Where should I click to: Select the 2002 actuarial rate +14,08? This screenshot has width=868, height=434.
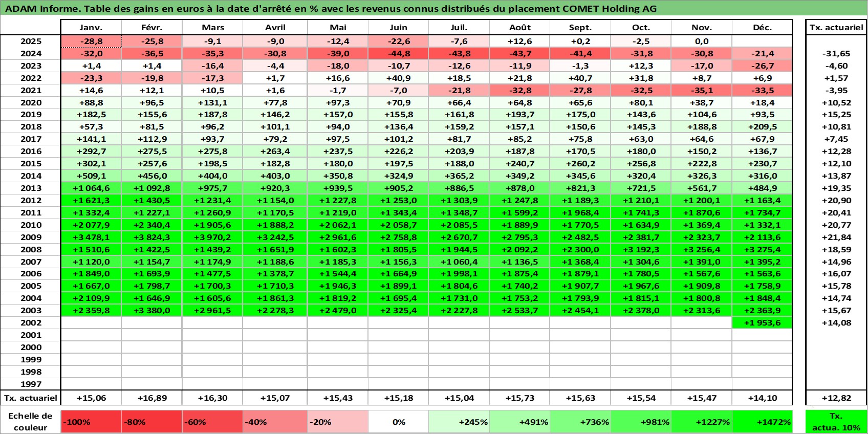[x=836, y=322]
